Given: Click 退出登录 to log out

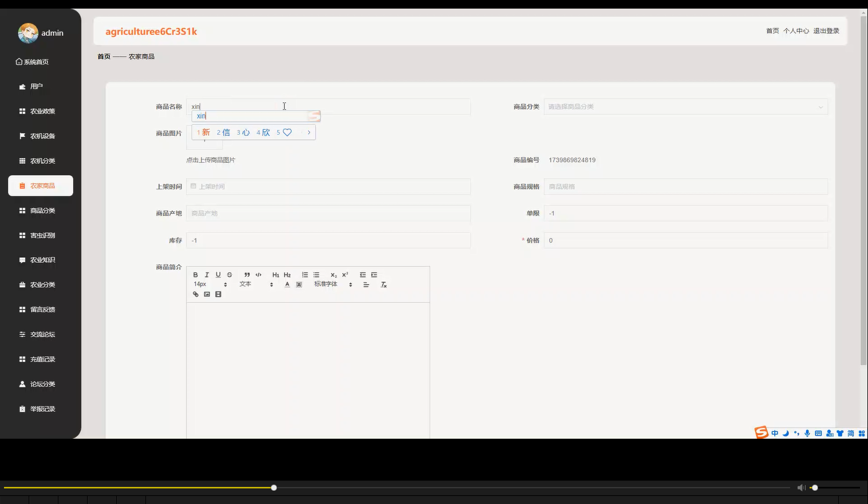Looking at the screenshot, I should pyautogui.click(x=826, y=31).
